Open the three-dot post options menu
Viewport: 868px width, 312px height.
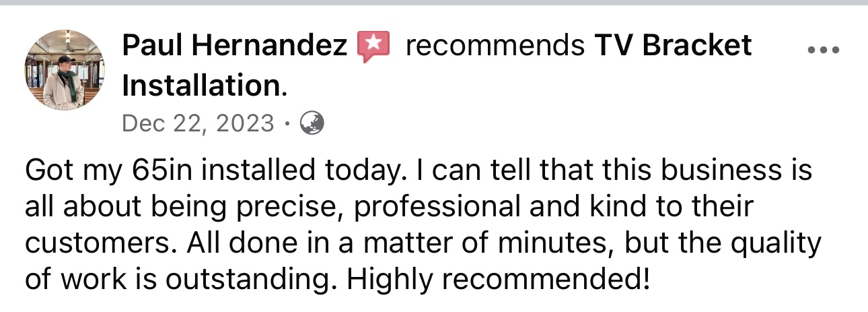[x=823, y=50]
